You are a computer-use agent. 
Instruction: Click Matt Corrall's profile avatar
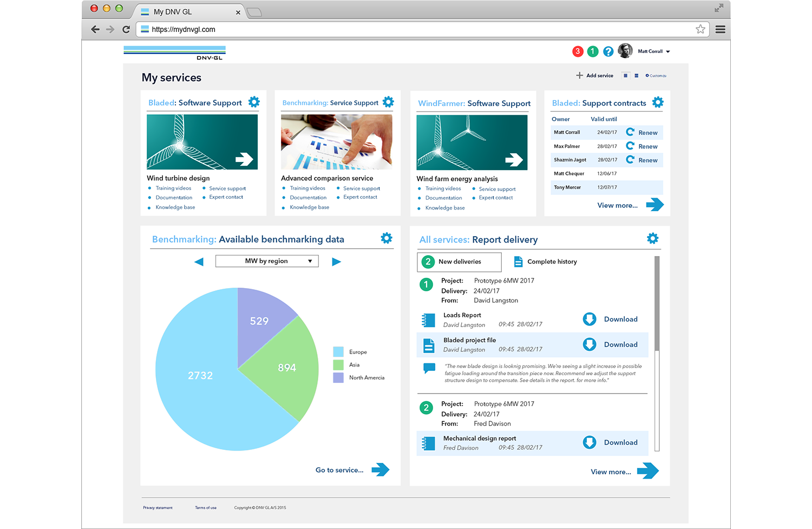(625, 51)
